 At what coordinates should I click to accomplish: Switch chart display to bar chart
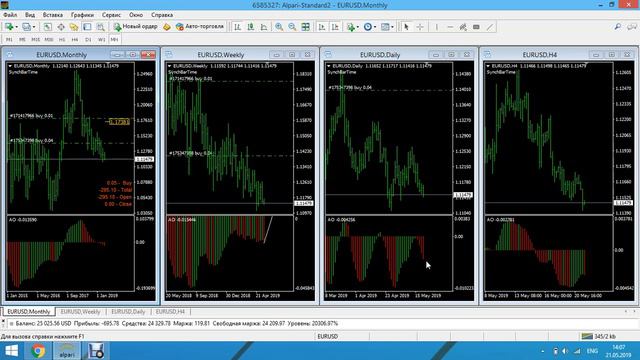[x=237, y=27]
